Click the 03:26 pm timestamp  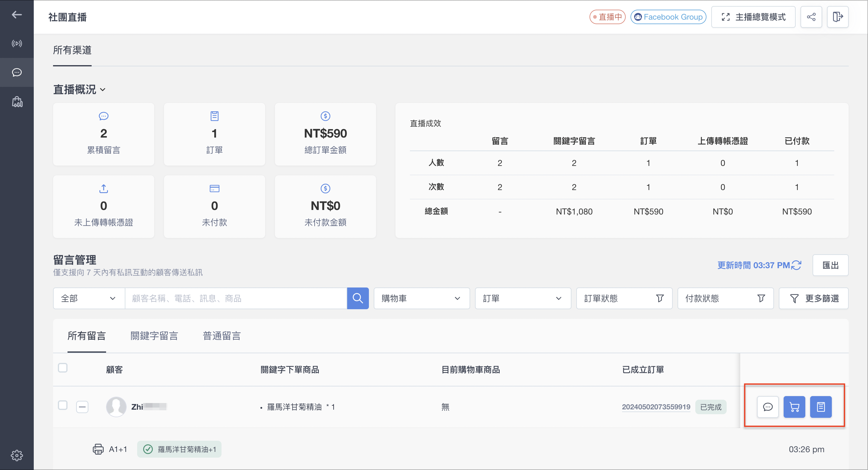click(806, 449)
